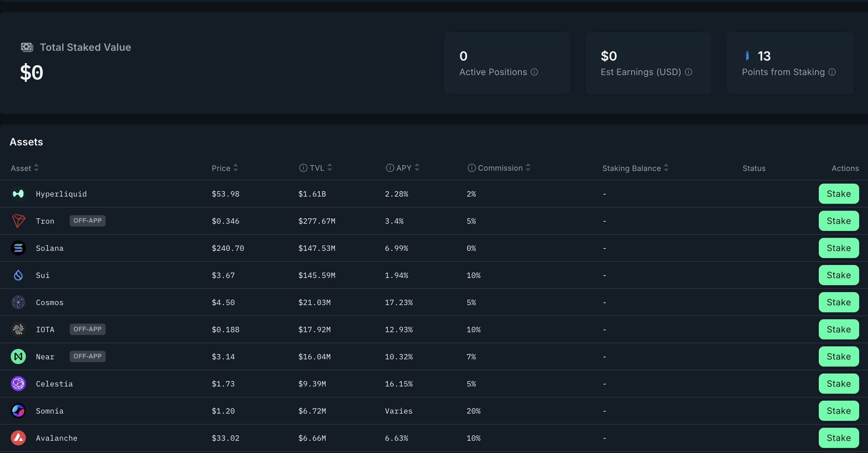The width and height of the screenshot is (868, 453).
Task: Click the Solana asset logo icon
Action: [18, 248]
